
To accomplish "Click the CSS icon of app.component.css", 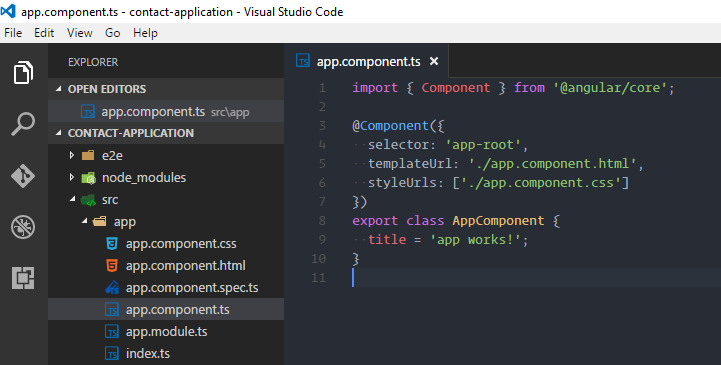I will [x=112, y=243].
